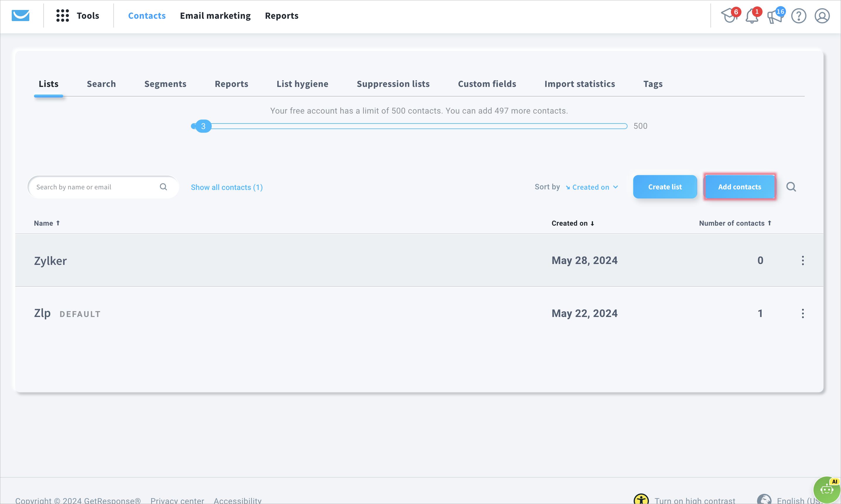
Task: Click the Show all contacts link
Action: (x=227, y=187)
